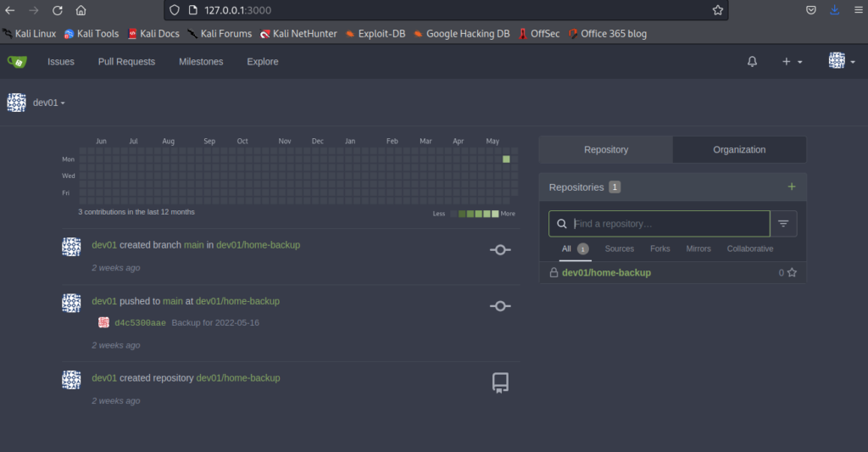
Task: Click the URL address bar 127.0.0.1:3000
Action: coord(446,10)
